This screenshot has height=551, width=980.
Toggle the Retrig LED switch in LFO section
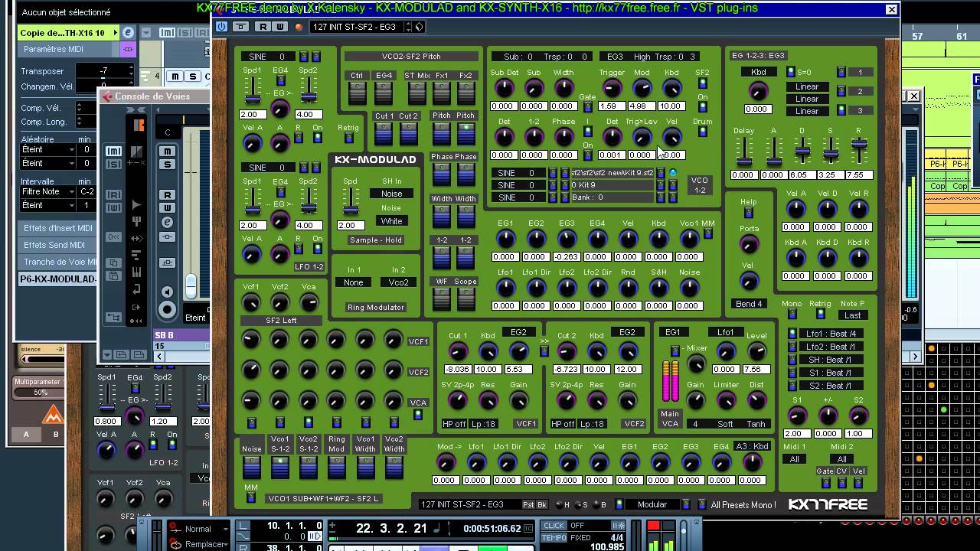[x=348, y=139]
